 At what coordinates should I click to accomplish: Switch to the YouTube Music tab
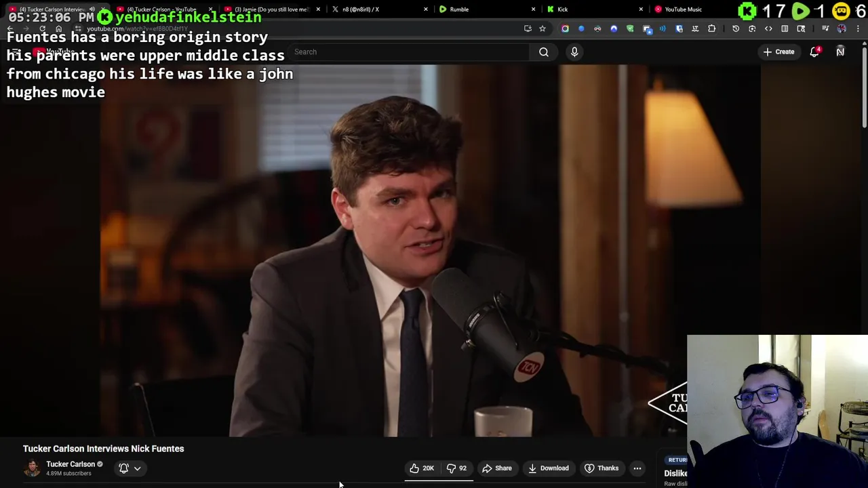pos(692,9)
